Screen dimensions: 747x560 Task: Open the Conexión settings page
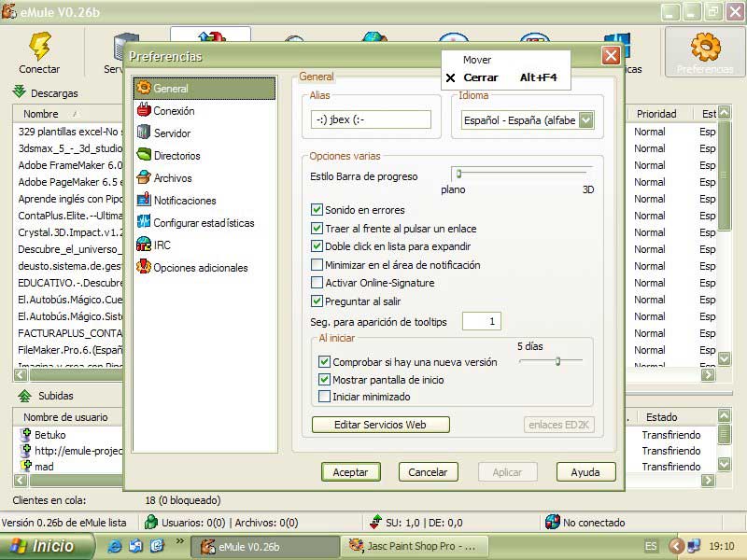pos(174,110)
